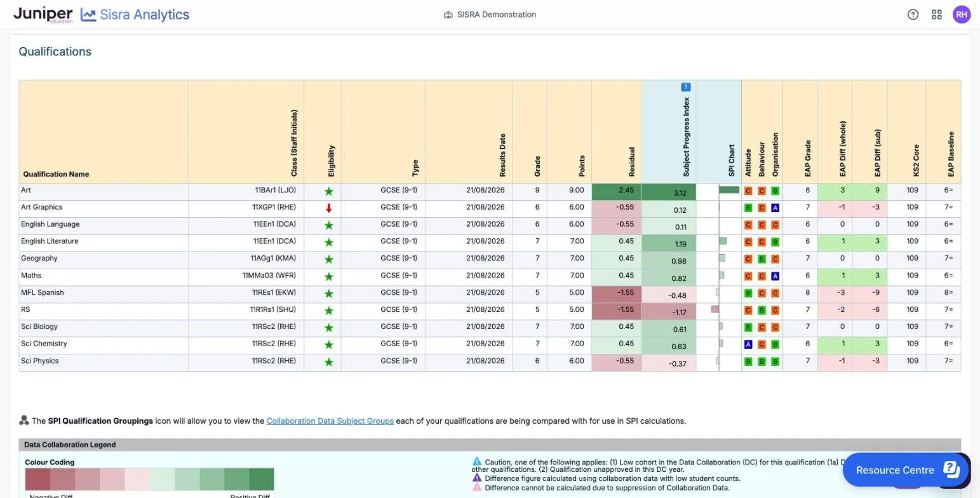Click the Juniper Education logo
980x498 pixels.
43,15
